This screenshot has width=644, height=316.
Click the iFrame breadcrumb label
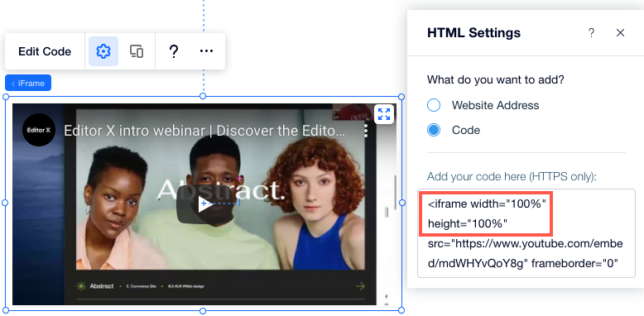(x=28, y=83)
